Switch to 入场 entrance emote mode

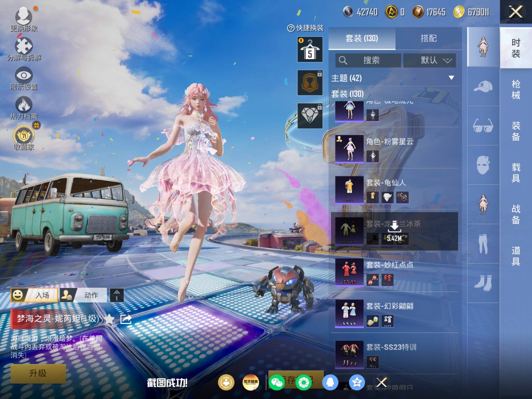pos(34,295)
